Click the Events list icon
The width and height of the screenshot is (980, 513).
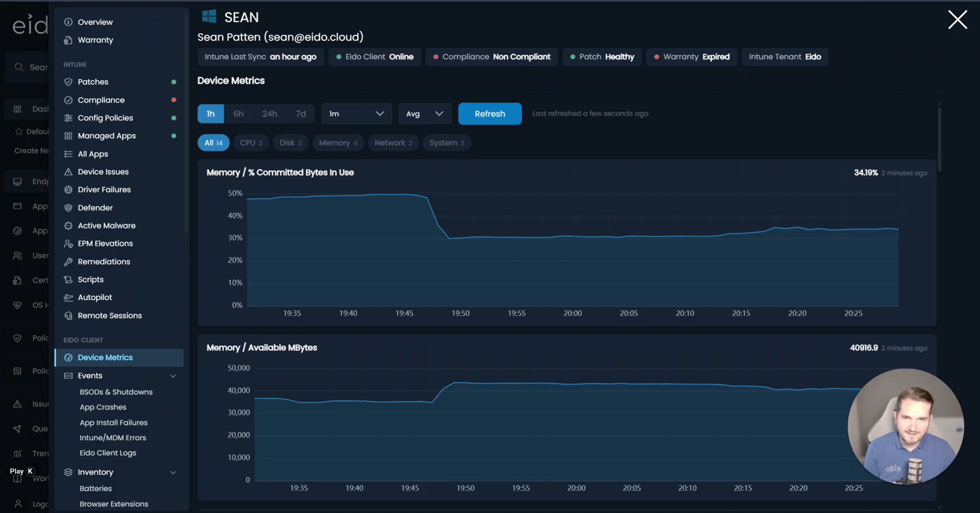[68, 376]
